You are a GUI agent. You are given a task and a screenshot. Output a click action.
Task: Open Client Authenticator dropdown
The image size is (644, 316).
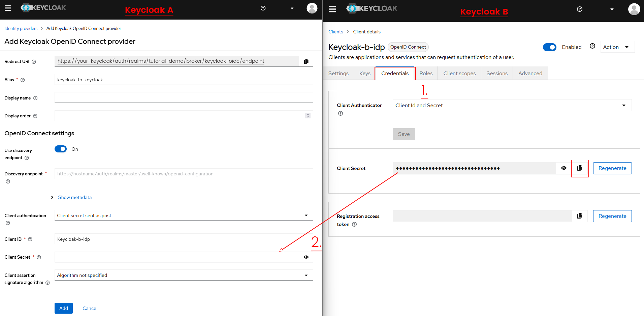pyautogui.click(x=512, y=105)
